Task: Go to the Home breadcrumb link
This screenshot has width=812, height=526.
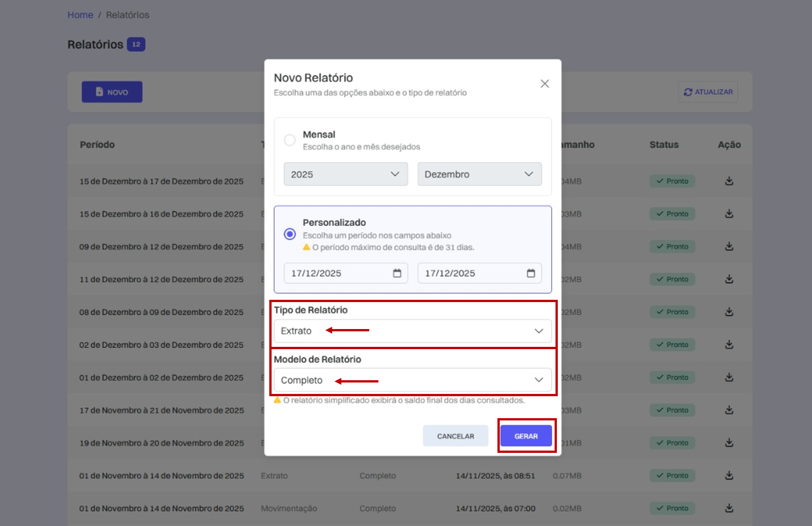Action: (80, 15)
